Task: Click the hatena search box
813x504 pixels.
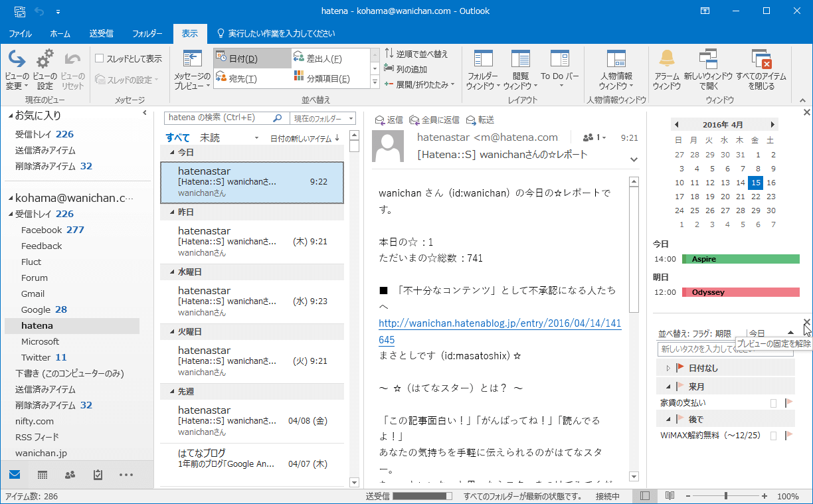Action: 226,118
